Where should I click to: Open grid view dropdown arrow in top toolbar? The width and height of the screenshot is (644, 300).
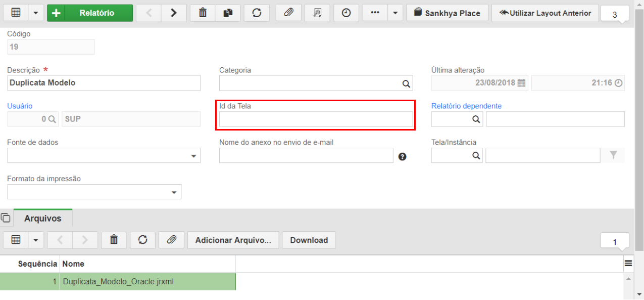tap(35, 13)
